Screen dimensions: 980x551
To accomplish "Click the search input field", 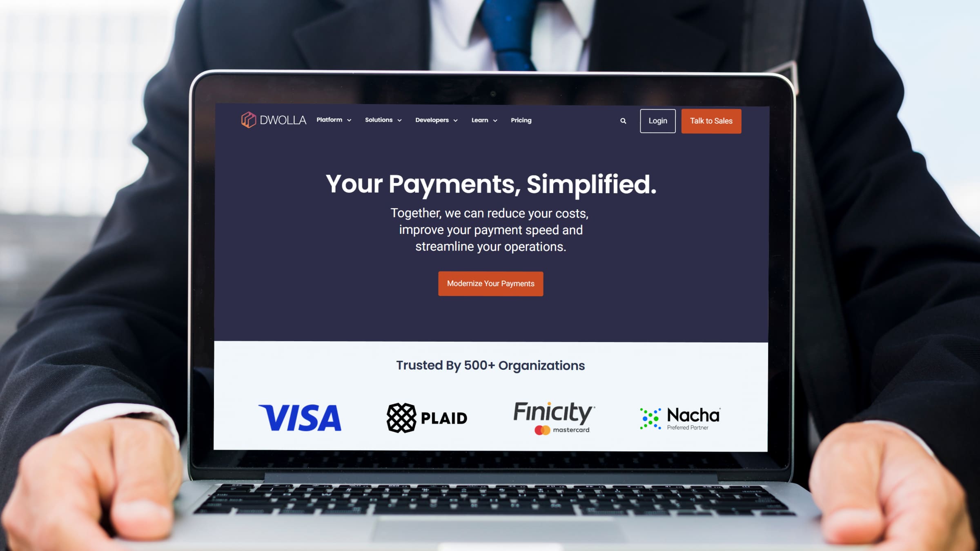I will point(623,120).
